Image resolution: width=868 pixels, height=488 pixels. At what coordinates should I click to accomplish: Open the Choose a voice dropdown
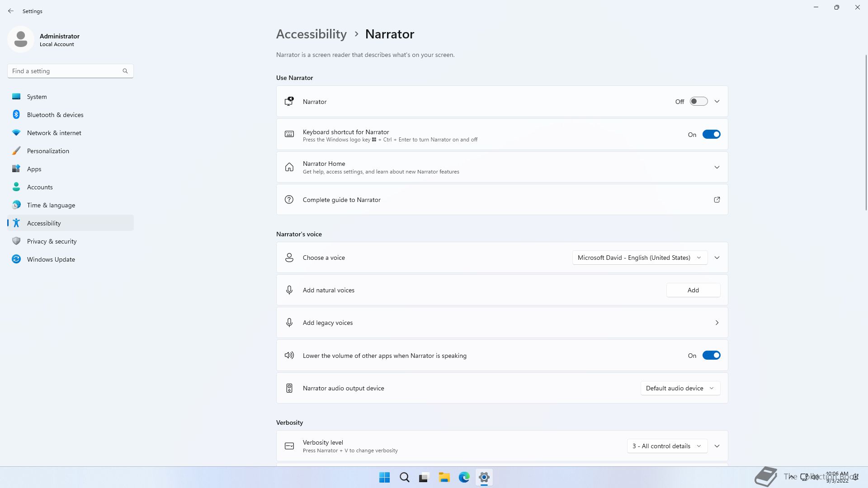(x=639, y=258)
